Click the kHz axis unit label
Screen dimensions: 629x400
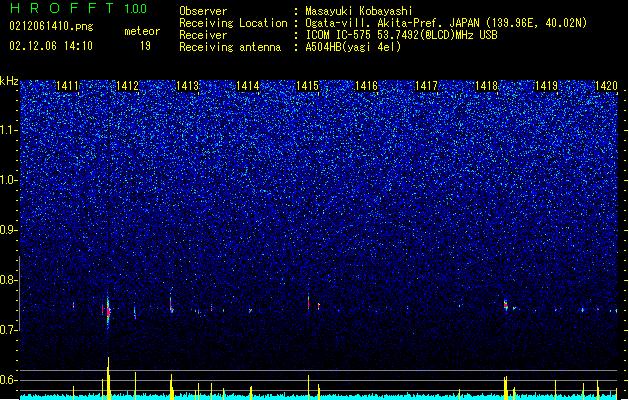click(x=9, y=81)
